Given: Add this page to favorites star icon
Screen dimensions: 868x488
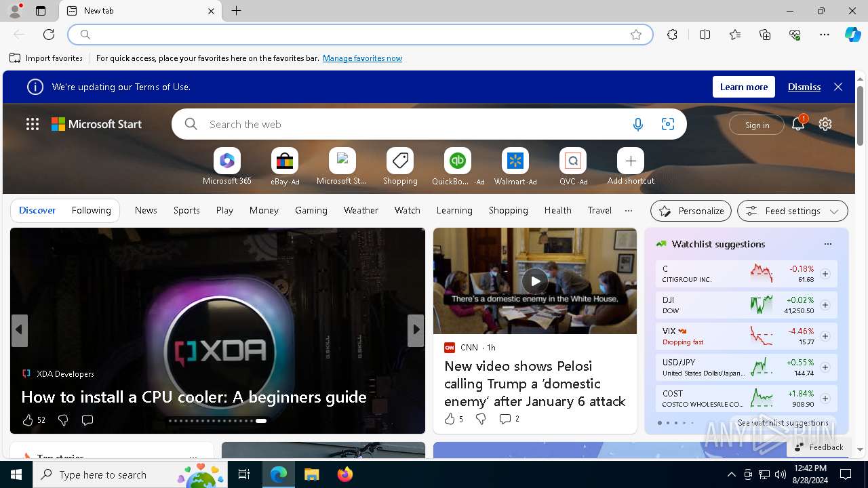Looking at the screenshot, I should (x=635, y=35).
